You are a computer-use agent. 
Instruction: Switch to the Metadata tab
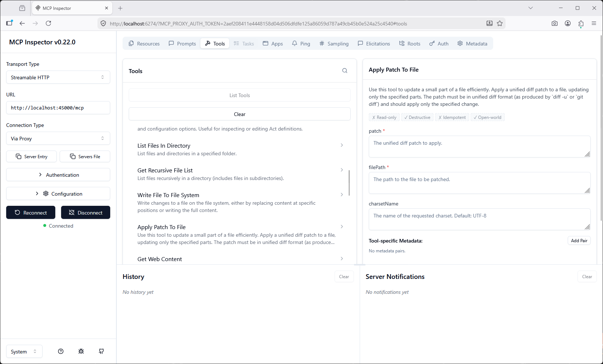coord(472,44)
